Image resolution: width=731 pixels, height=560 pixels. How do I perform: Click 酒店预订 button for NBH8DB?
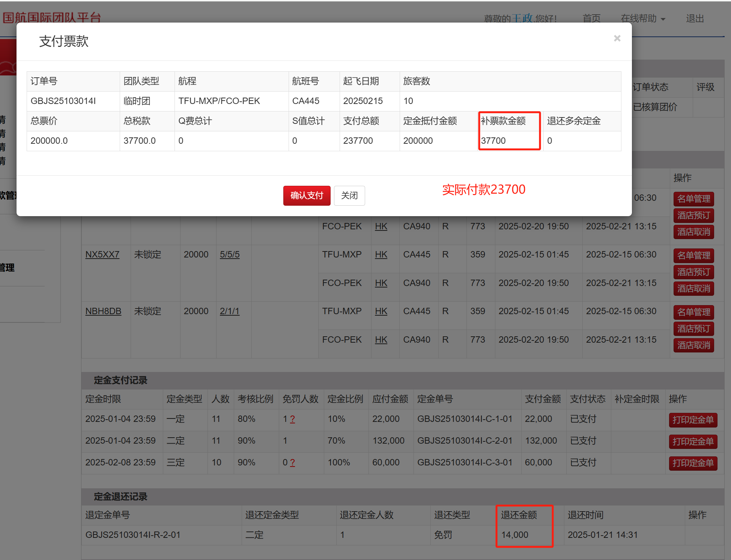click(x=693, y=329)
